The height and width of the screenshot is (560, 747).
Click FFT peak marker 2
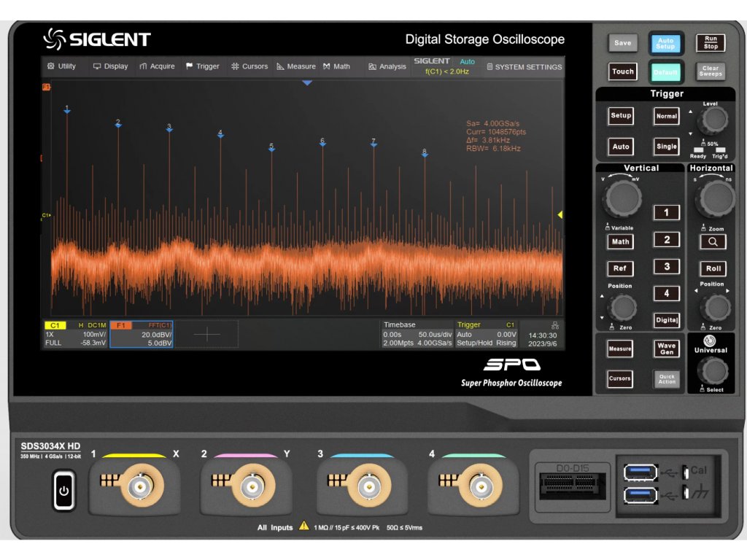pyautogui.click(x=118, y=123)
